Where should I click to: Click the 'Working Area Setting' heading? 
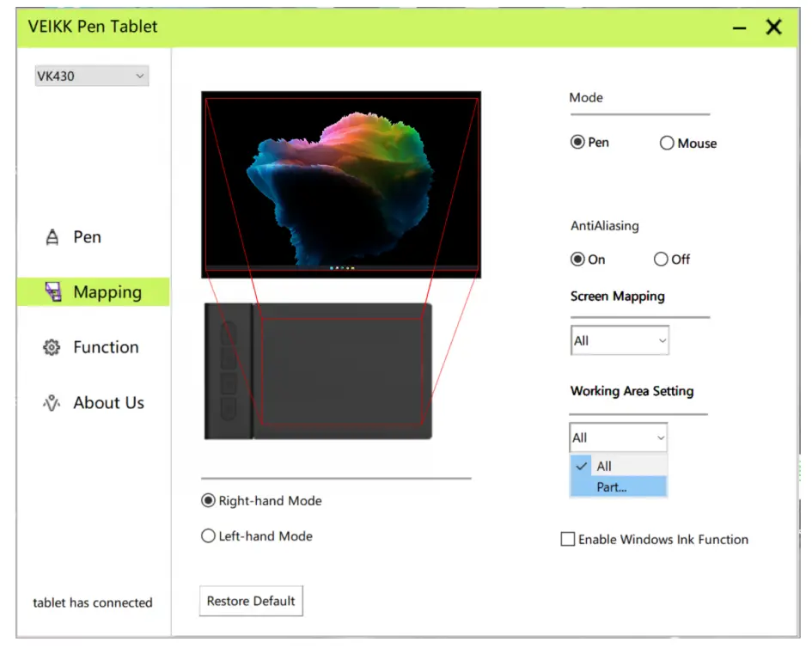pyautogui.click(x=632, y=391)
